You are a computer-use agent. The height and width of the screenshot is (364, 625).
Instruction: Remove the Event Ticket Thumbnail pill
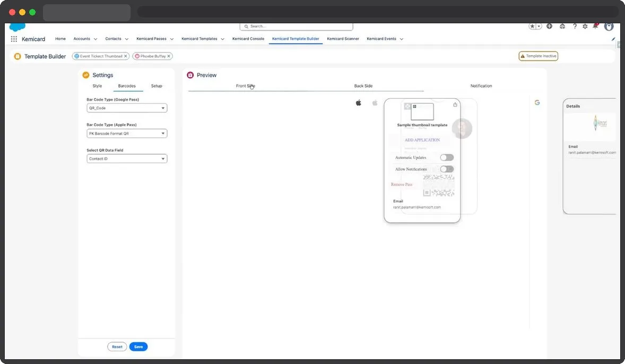[126, 56]
